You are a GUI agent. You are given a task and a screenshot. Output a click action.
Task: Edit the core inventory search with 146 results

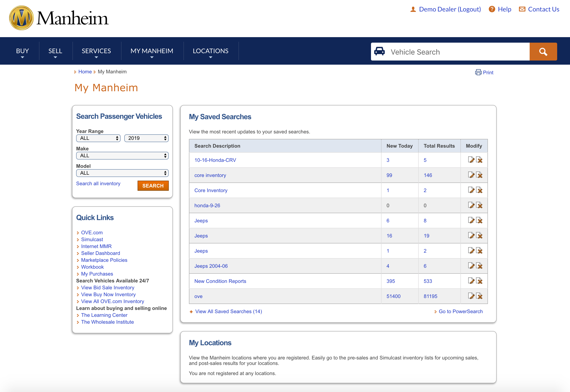471,175
